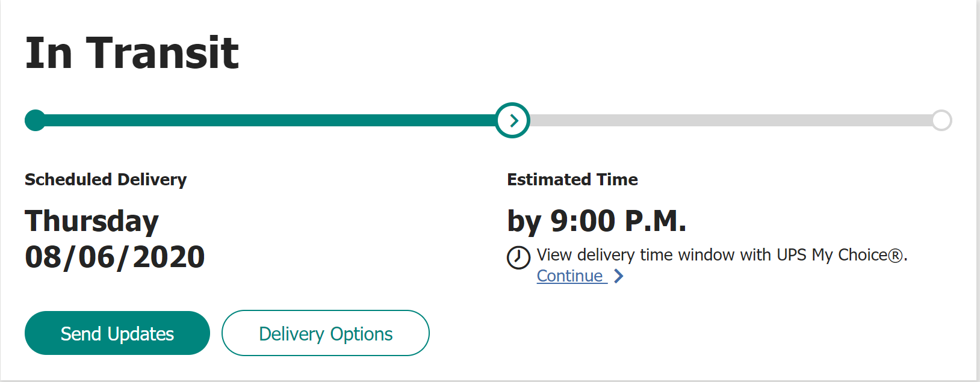The width and height of the screenshot is (980, 382).
Task: Click the View delivery time window text
Action: (x=653, y=255)
